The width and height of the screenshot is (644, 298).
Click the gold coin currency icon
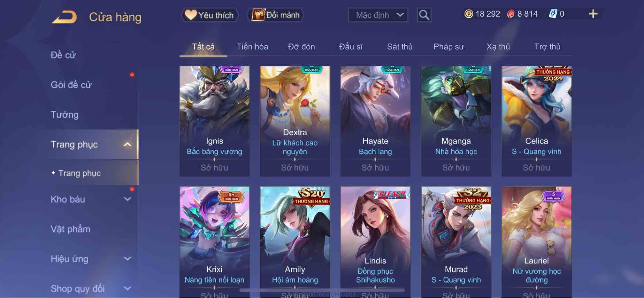pos(468,14)
